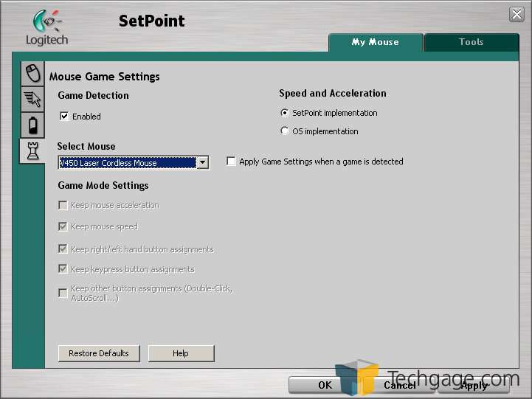Screen dimensions: 532x399
Task: Click the Select Mouse label
Action: coord(86,147)
